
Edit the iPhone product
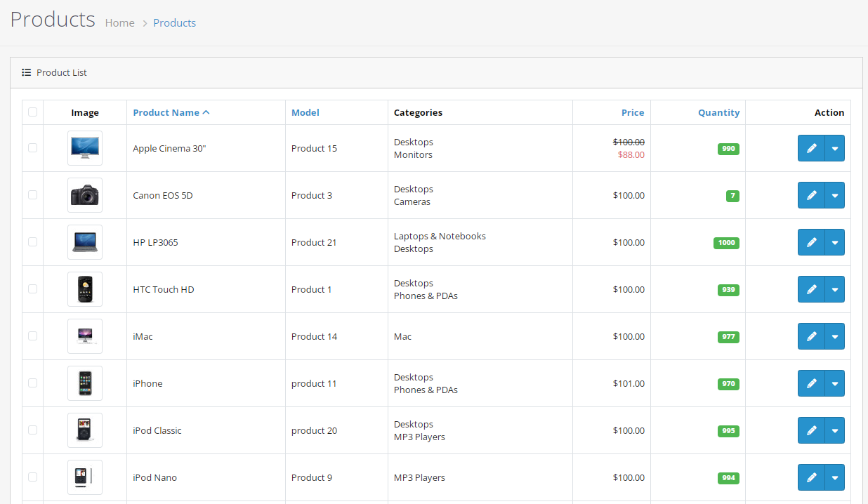(811, 383)
